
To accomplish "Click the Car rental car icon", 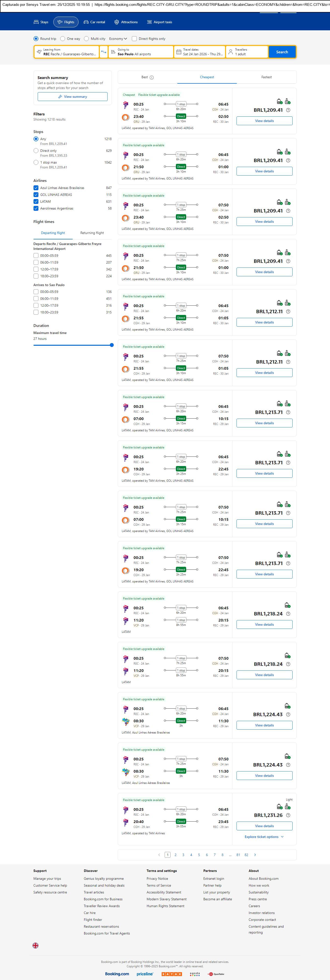I will pyautogui.click(x=86, y=22).
